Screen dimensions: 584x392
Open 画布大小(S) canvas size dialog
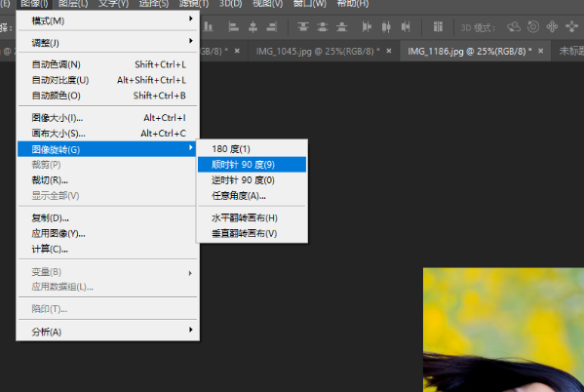click(x=107, y=134)
